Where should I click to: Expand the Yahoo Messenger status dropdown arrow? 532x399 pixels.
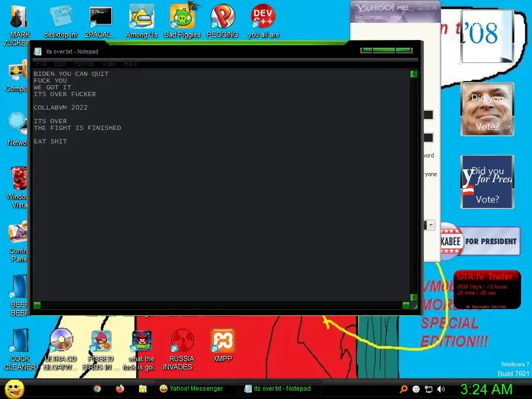click(431, 225)
